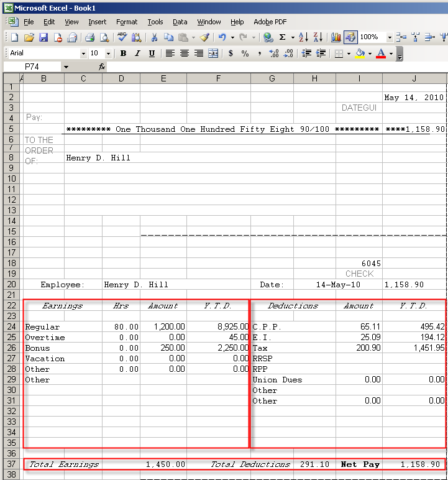Click the Fill Color paint bucket
Viewport: 448px width, 480px height.
coord(360,53)
